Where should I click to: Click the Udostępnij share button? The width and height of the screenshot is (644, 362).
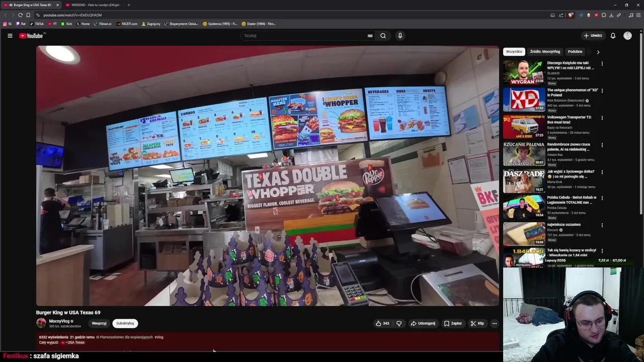click(x=423, y=323)
